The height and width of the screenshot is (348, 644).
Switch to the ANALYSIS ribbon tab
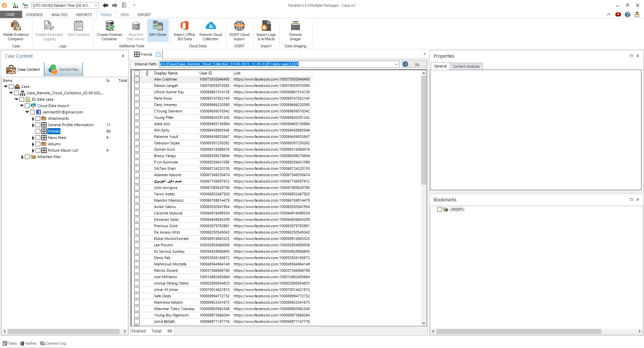point(59,15)
